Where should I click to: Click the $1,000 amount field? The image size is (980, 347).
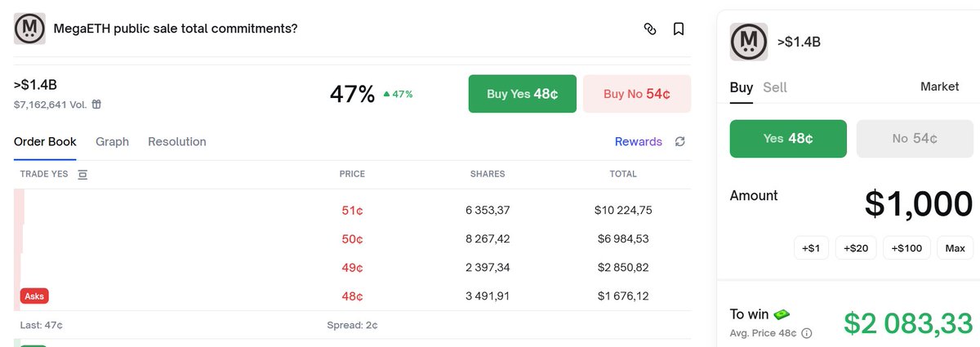918,203
